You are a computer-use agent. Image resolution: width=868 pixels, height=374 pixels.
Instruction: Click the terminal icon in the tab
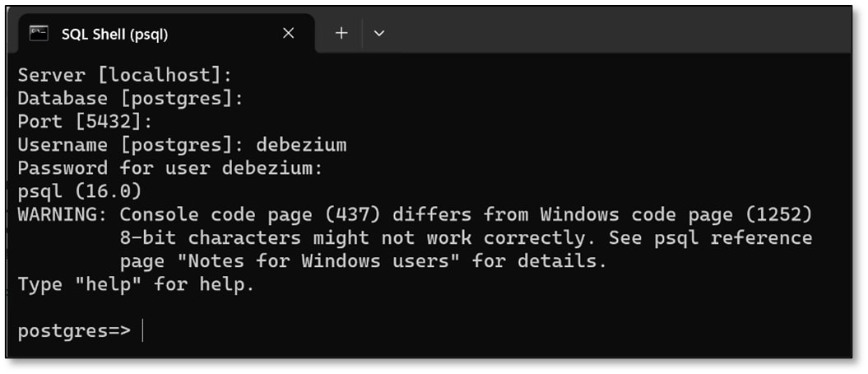[38, 34]
